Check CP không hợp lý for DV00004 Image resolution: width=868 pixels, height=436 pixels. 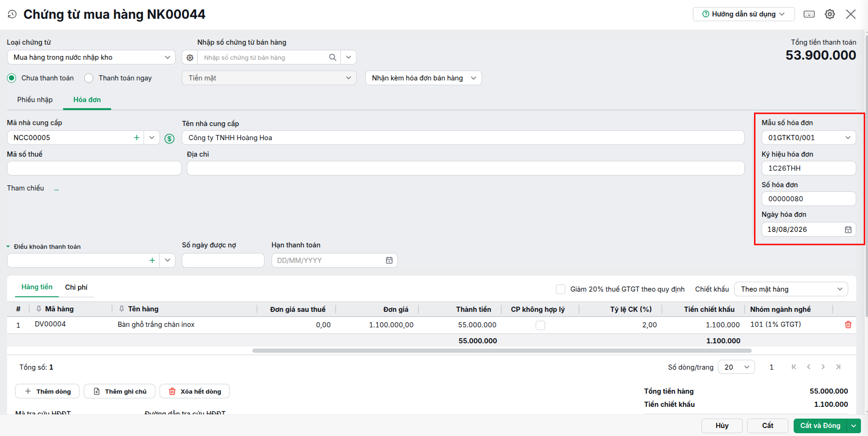point(540,325)
